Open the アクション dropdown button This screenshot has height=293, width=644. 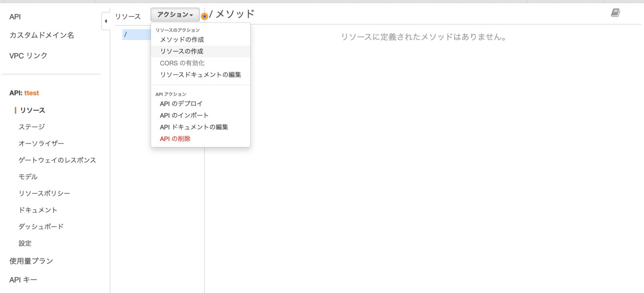(x=175, y=14)
